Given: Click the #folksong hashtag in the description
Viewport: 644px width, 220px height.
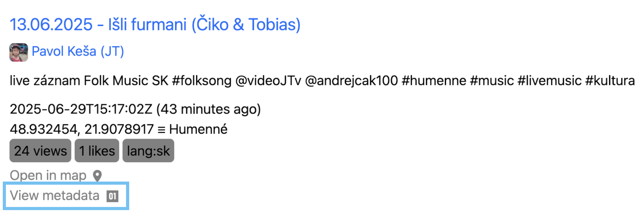Looking at the screenshot, I should click(x=201, y=81).
